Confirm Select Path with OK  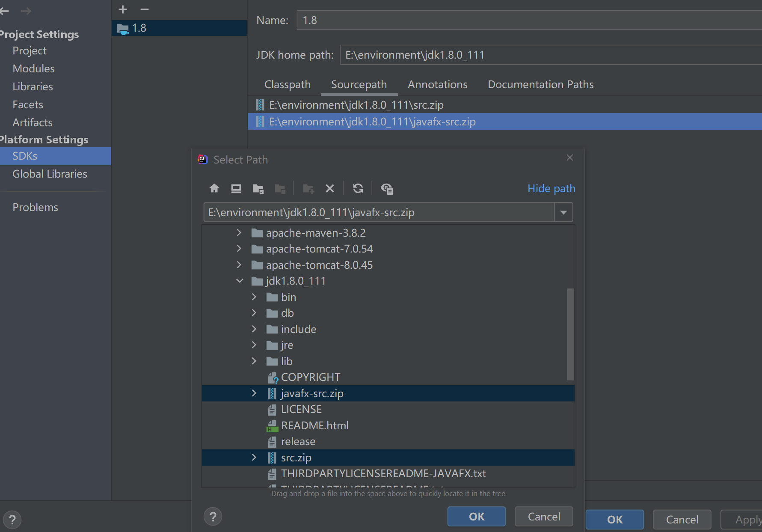point(477,517)
